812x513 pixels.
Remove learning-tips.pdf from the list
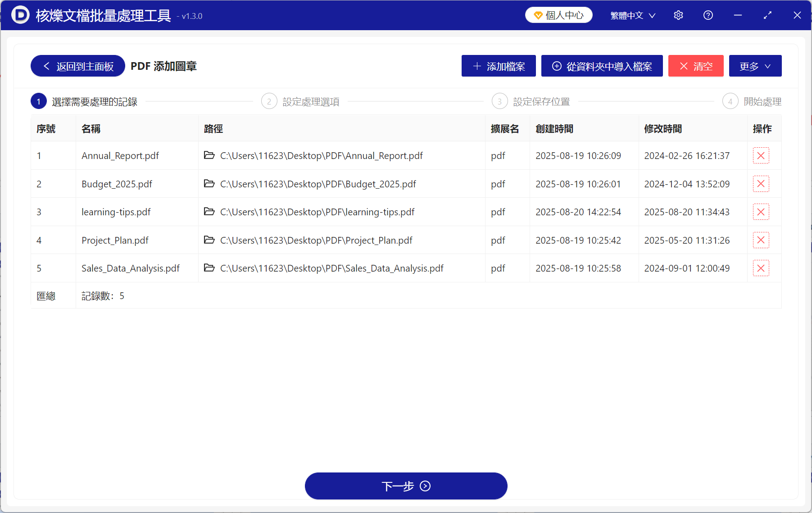coord(761,212)
